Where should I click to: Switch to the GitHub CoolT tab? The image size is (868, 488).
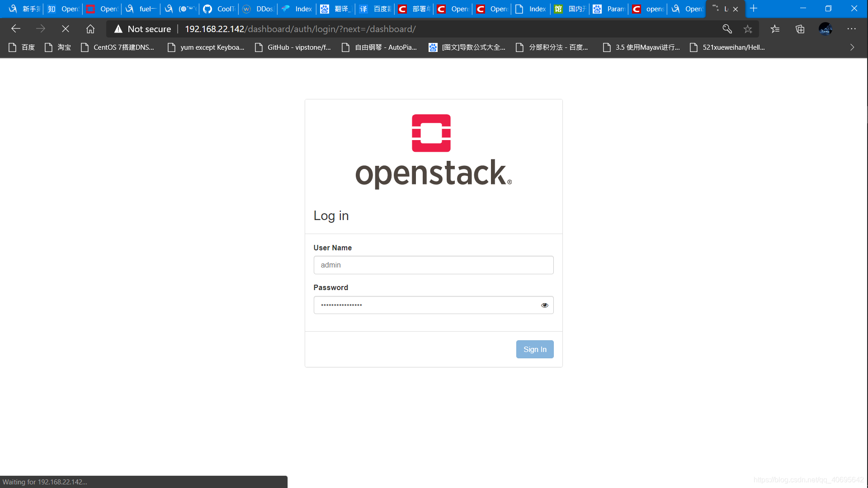(219, 9)
